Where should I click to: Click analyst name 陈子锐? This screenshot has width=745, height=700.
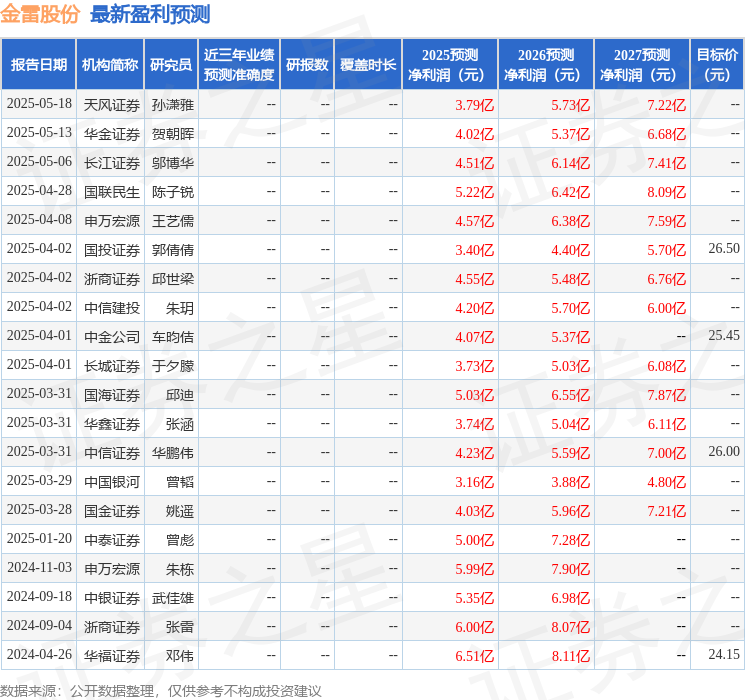point(173,192)
